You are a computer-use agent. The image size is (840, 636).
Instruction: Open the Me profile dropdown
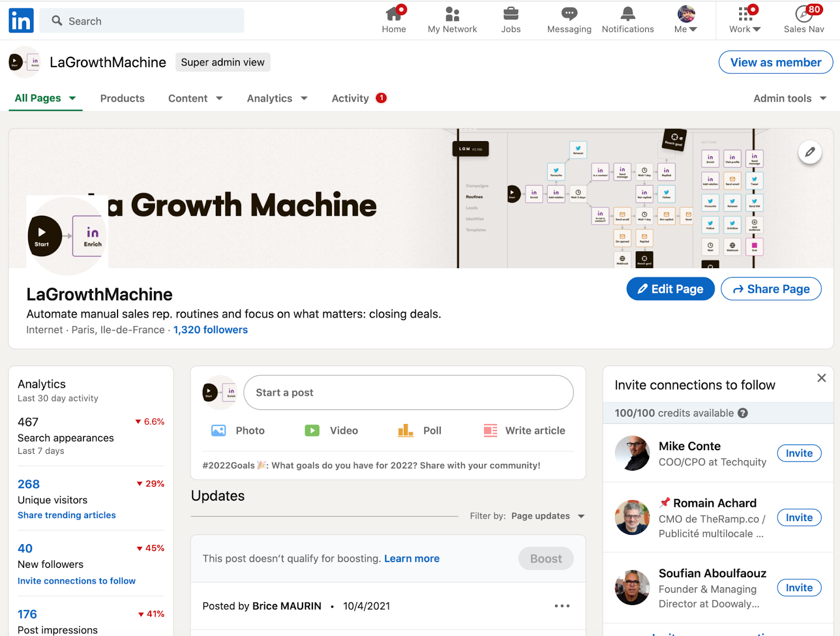tap(686, 19)
